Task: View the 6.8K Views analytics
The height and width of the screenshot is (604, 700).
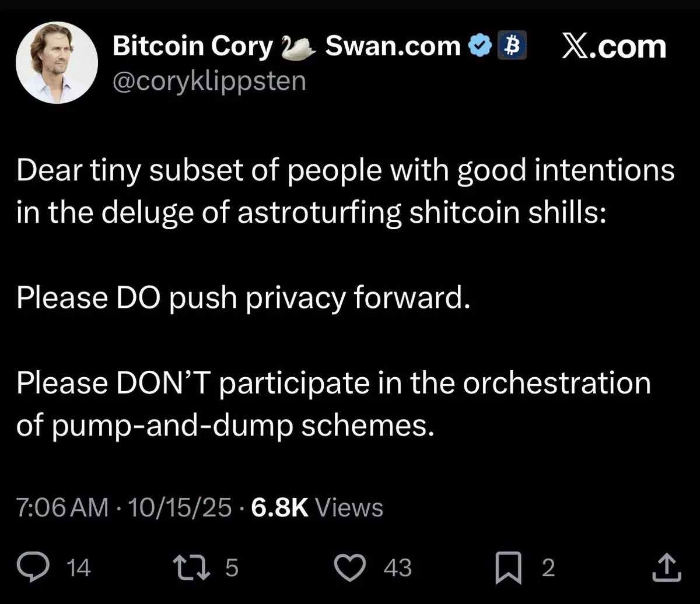Action: (x=317, y=508)
